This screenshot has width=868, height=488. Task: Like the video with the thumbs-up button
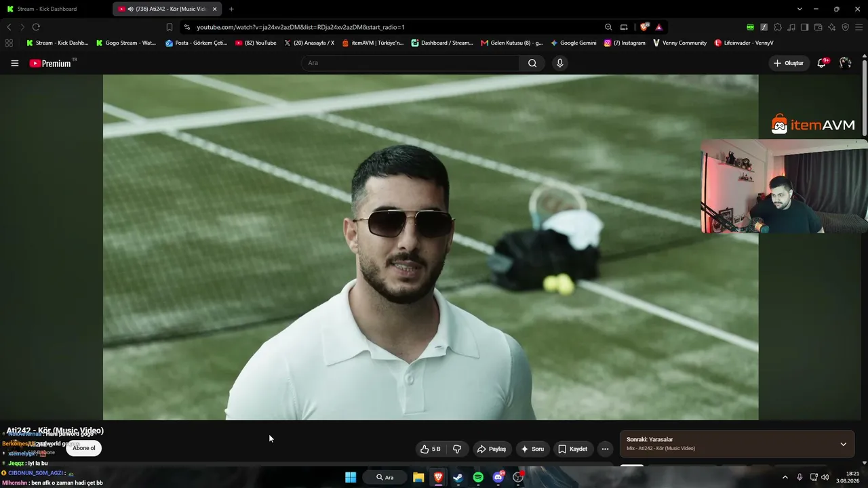click(x=430, y=449)
